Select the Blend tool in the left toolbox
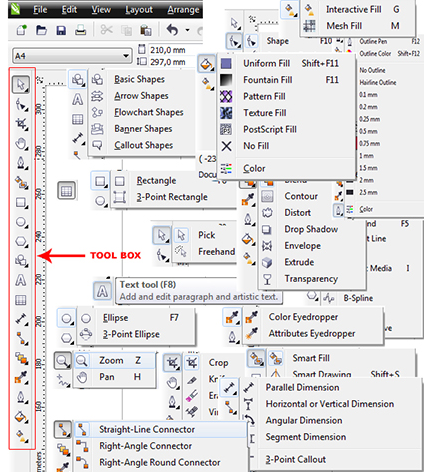Viewport: 424px width, 472px height. pyautogui.click(x=22, y=358)
